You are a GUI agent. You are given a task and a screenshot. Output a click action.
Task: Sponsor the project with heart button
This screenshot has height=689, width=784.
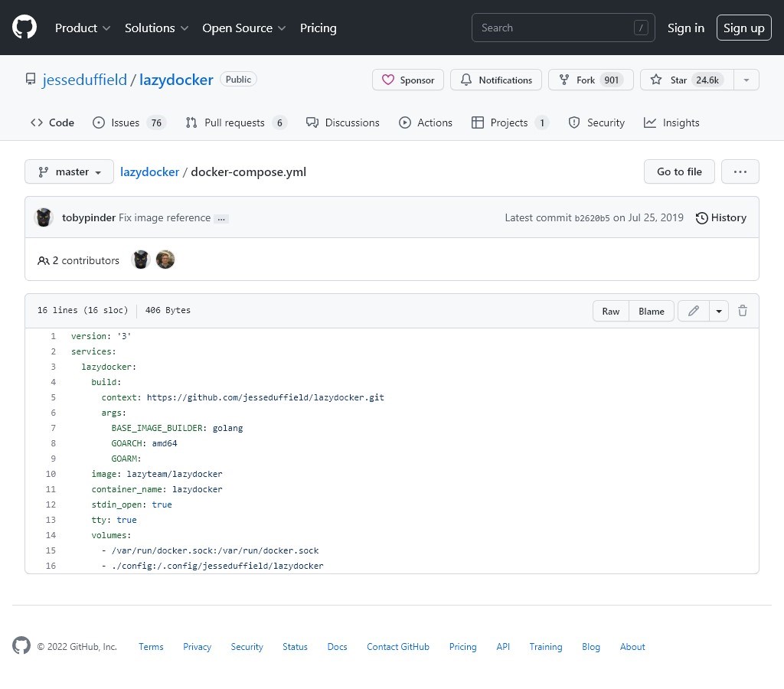(x=408, y=80)
